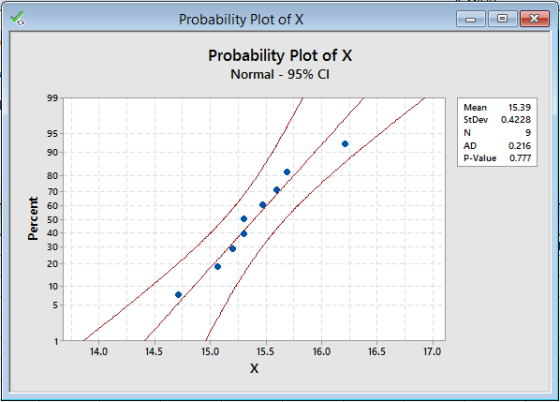
Task: Click the X-axis tick label 17.0
Action: (x=432, y=352)
